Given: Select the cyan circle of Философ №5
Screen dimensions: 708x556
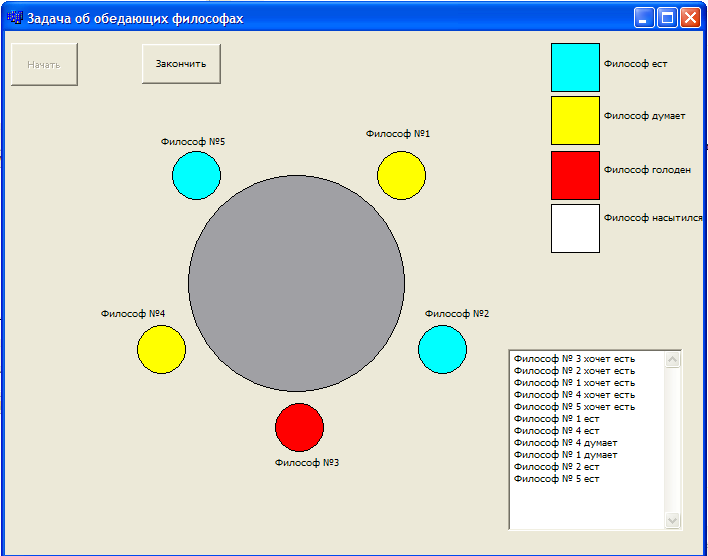Looking at the screenshot, I should point(196,175).
